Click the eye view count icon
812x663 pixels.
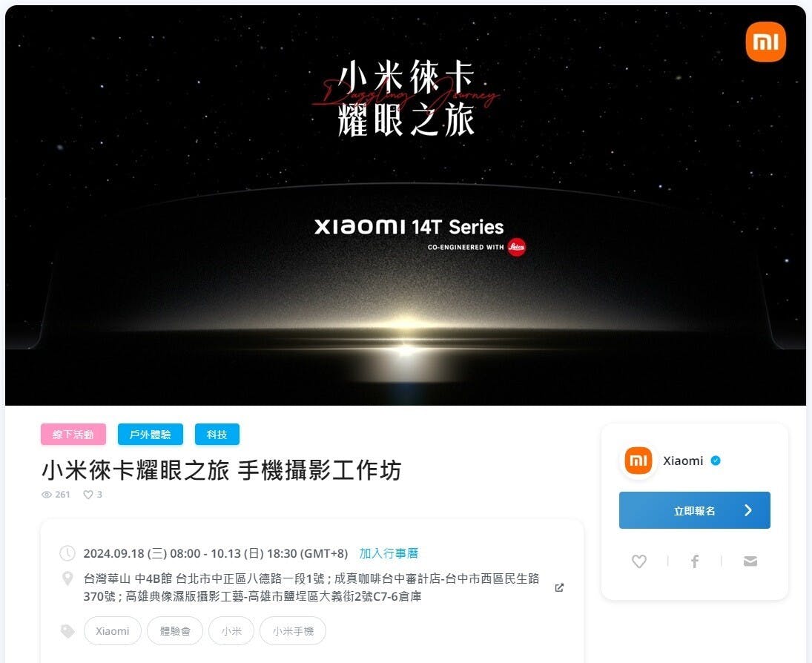pyautogui.click(x=47, y=495)
